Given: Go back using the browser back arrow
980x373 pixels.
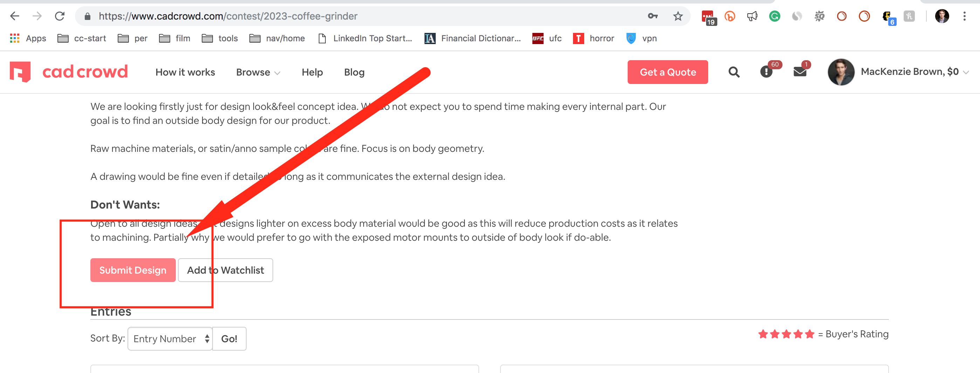Looking at the screenshot, I should coord(14,16).
